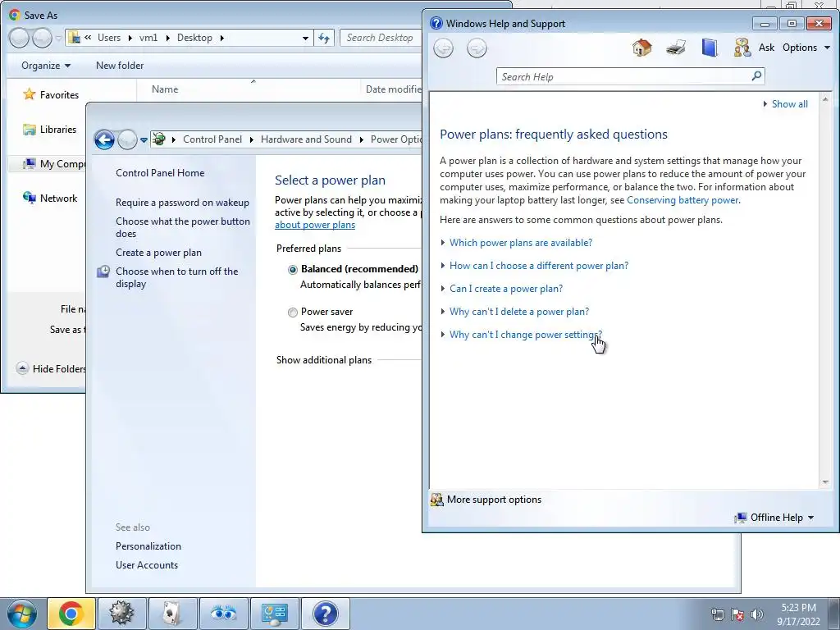Click Libraries folder icon in Save As
Viewport: 840px width, 630px height.
pos(29,129)
